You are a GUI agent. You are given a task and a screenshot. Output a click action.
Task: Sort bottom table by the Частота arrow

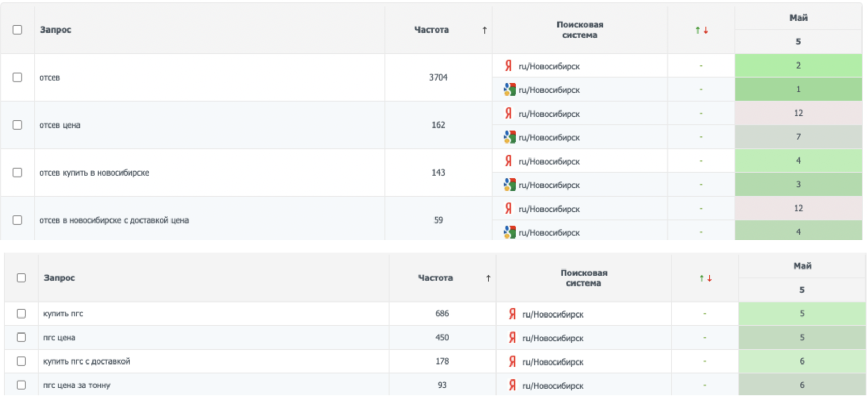[x=488, y=278]
